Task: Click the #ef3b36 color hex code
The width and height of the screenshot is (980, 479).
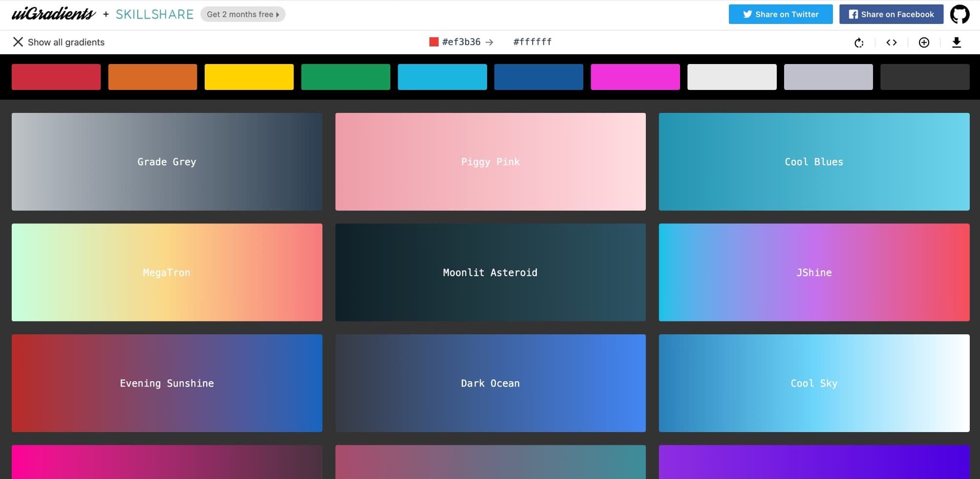Action: click(461, 42)
